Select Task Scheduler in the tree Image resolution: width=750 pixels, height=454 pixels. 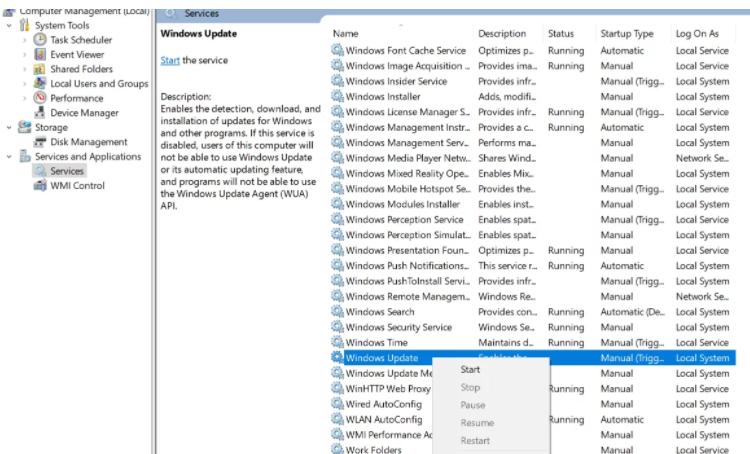81,40
